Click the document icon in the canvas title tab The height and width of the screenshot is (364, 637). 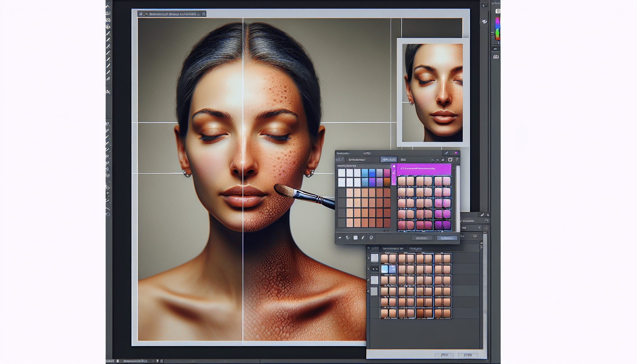pyautogui.click(x=141, y=14)
